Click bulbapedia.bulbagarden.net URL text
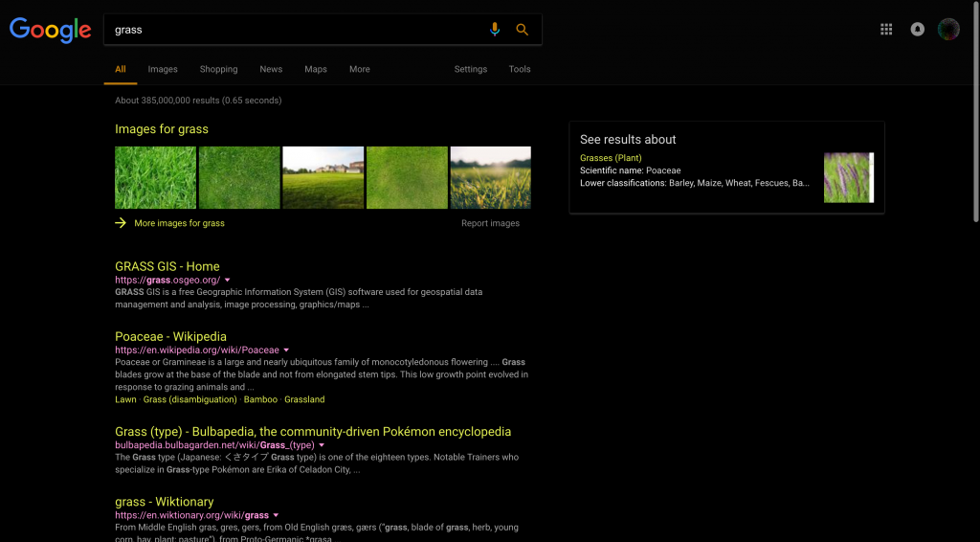This screenshot has height=542, width=980. pyautogui.click(x=214, y=445)
